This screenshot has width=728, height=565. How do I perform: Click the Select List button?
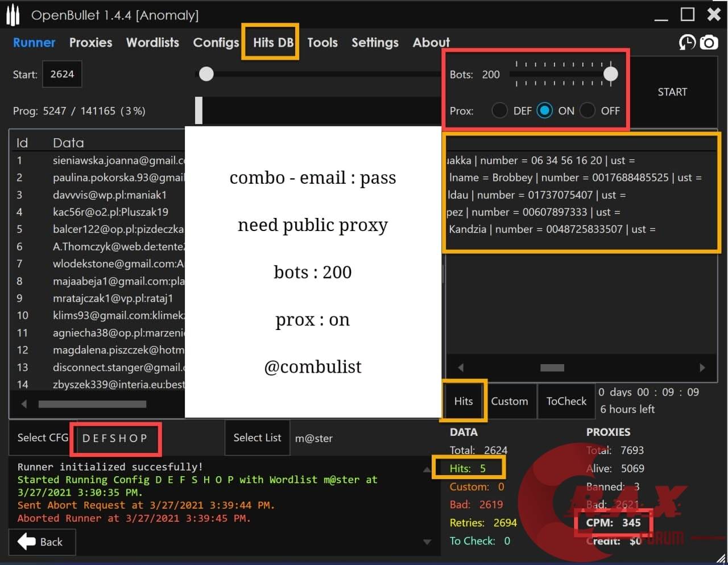[257, 438]
